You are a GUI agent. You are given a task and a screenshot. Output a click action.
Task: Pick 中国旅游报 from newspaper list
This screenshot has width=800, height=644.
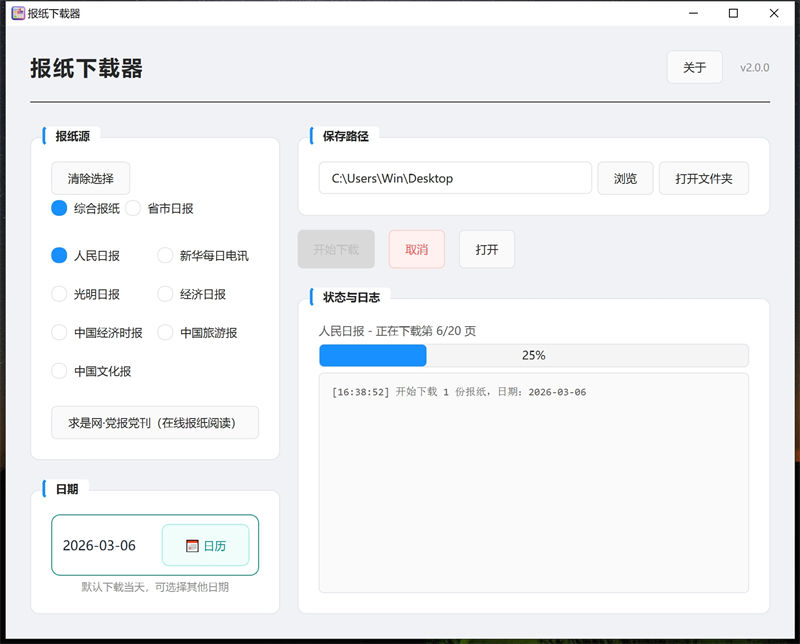166,332
